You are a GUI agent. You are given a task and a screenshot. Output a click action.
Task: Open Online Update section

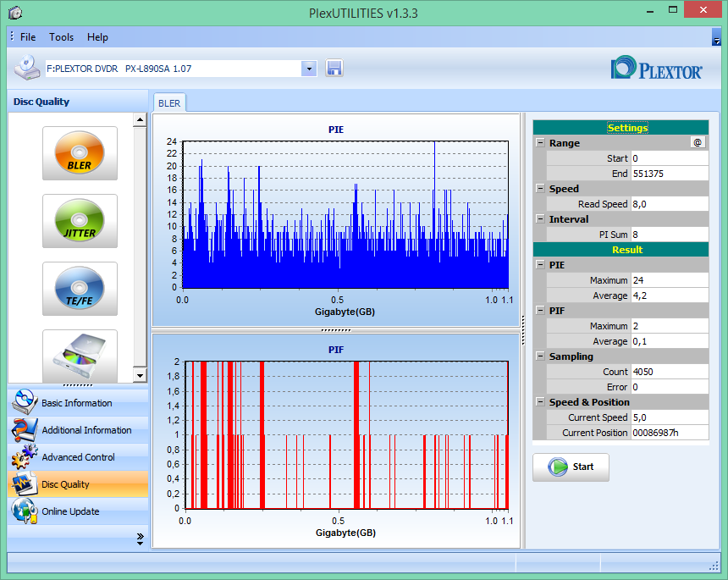point(78,511)
